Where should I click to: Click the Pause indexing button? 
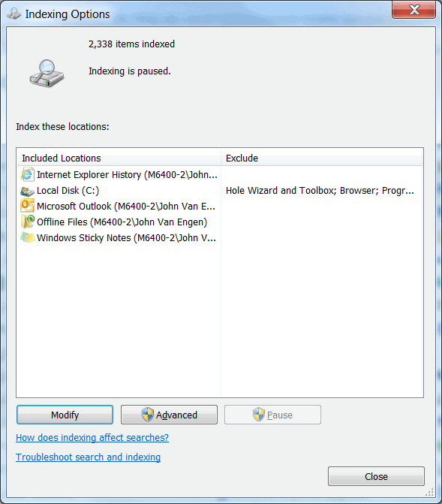tap(272, 415)
